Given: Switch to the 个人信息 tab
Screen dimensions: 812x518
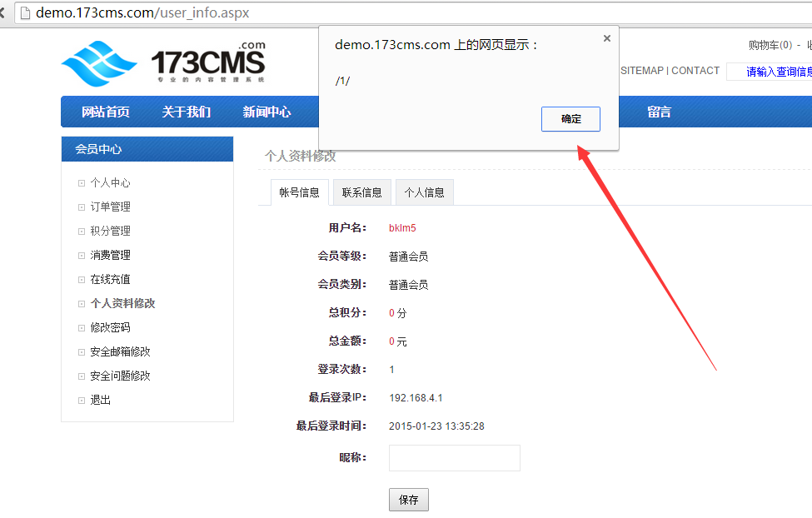Looking at the screenshot, I should tap(425, 192).
